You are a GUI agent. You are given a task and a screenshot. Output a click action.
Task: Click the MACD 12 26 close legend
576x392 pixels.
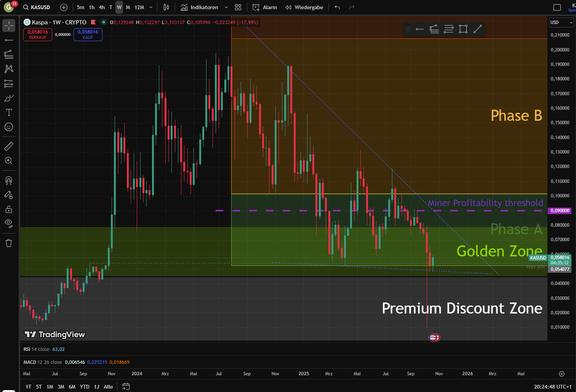tap(43, 362)
